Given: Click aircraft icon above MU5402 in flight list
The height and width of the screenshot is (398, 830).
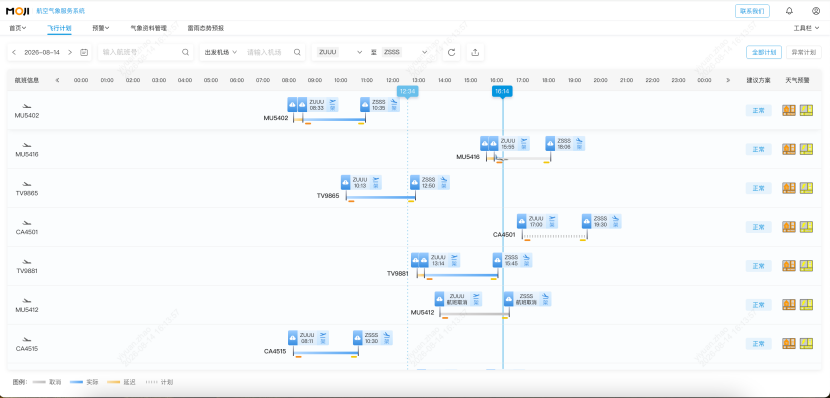Looking at the screenshot, I should [x=27, y=106].
